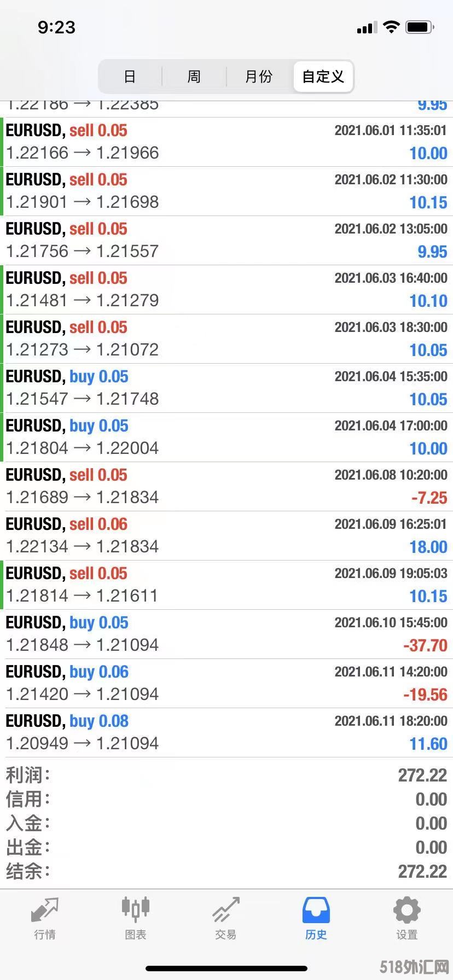Viewport: 453px width, 980px height.
Task: Select the 日 period segment
Action: pos(130,77)
